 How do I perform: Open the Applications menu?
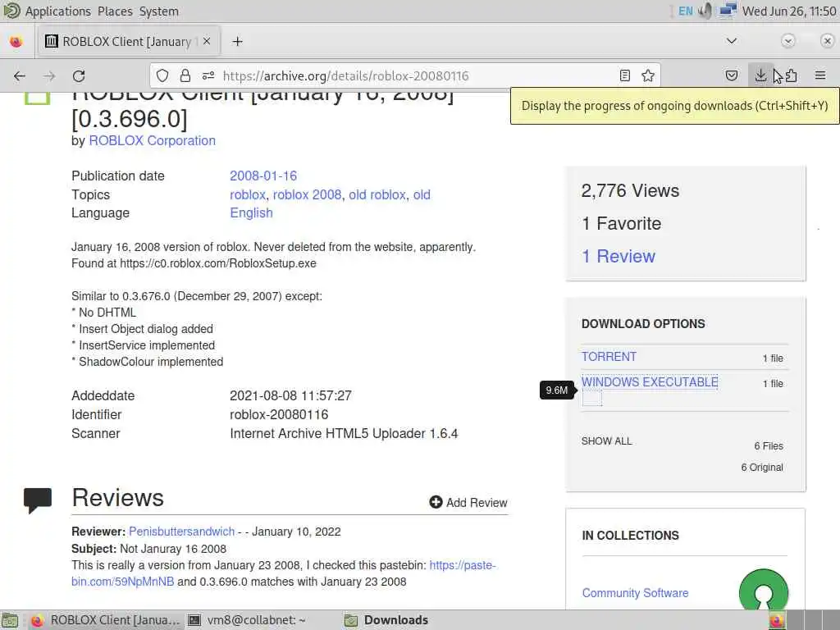[58, 11]
